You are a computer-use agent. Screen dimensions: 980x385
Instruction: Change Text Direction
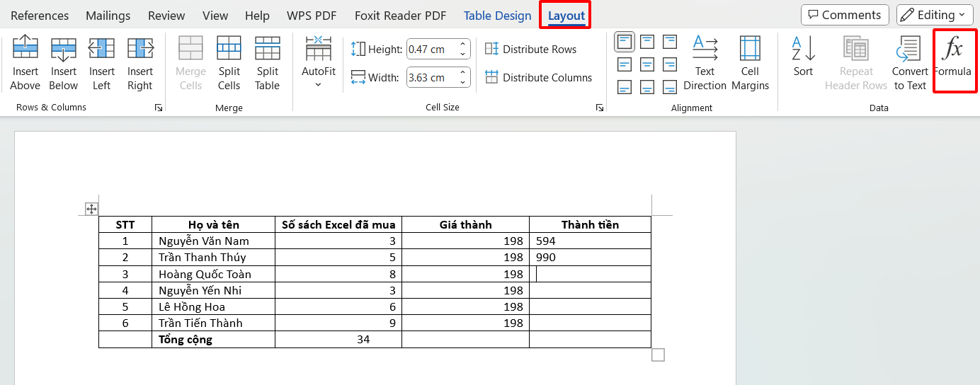click(x=705, y=64)
